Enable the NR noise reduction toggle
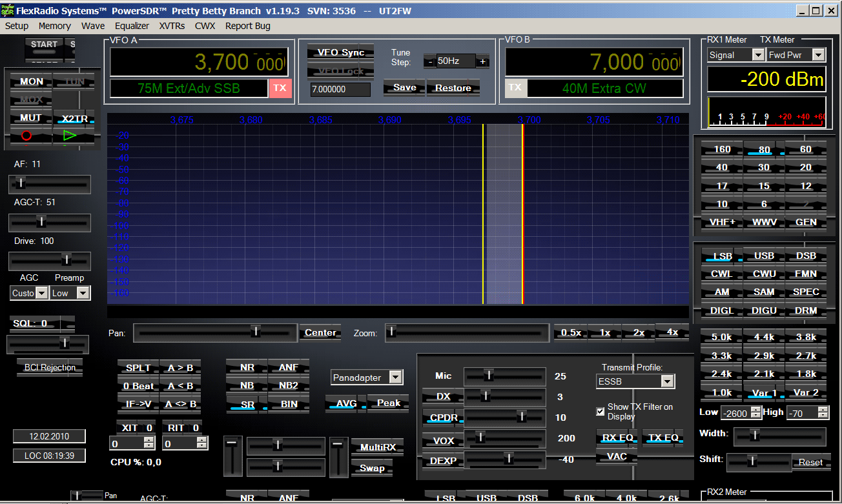Image resolution: width=842 pixels, height=504 pixels. (x=247, y=367)
